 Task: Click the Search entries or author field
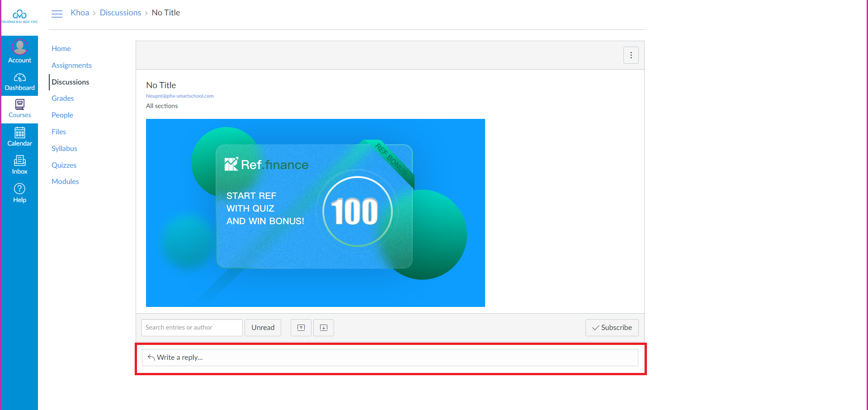point(192,328)
